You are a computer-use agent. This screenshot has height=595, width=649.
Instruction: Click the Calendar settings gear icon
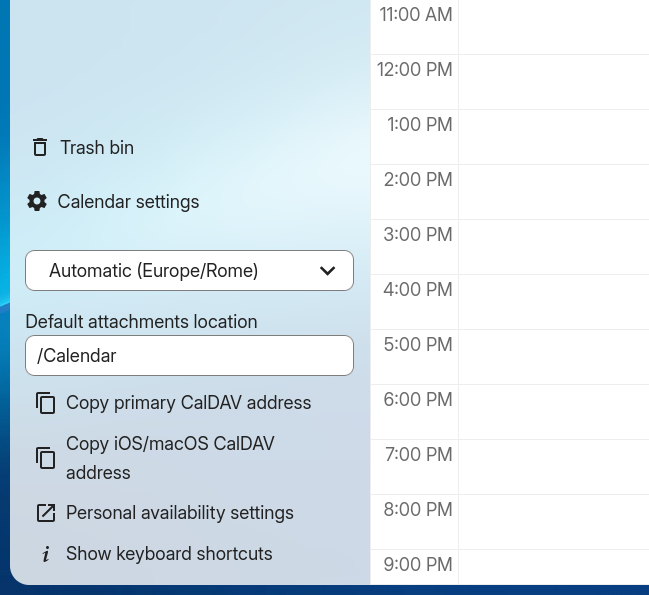coord(37,202)
